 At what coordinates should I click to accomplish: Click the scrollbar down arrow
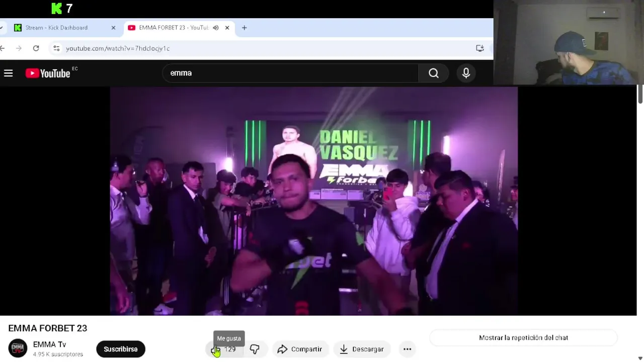tap(640, 358)
